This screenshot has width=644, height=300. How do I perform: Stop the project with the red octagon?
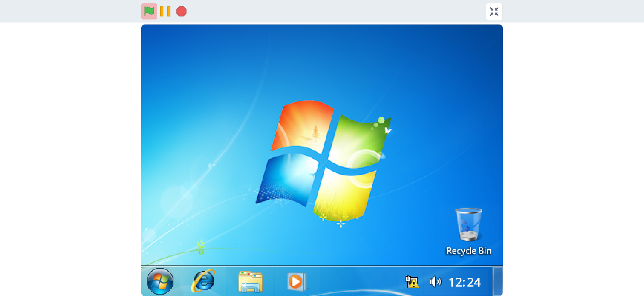pyautogui.click(x=181, y=11)
